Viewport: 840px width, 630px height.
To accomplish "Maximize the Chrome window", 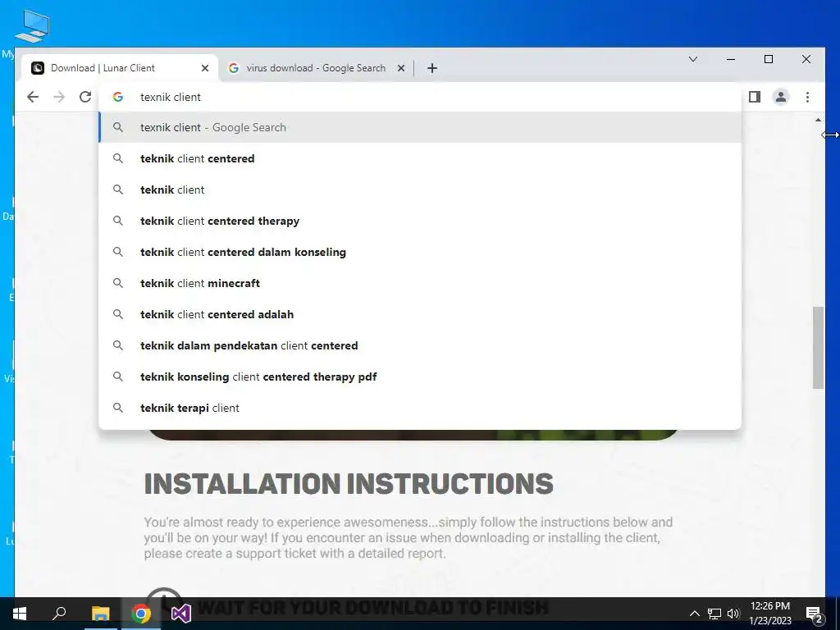I will tap(768, 59).
